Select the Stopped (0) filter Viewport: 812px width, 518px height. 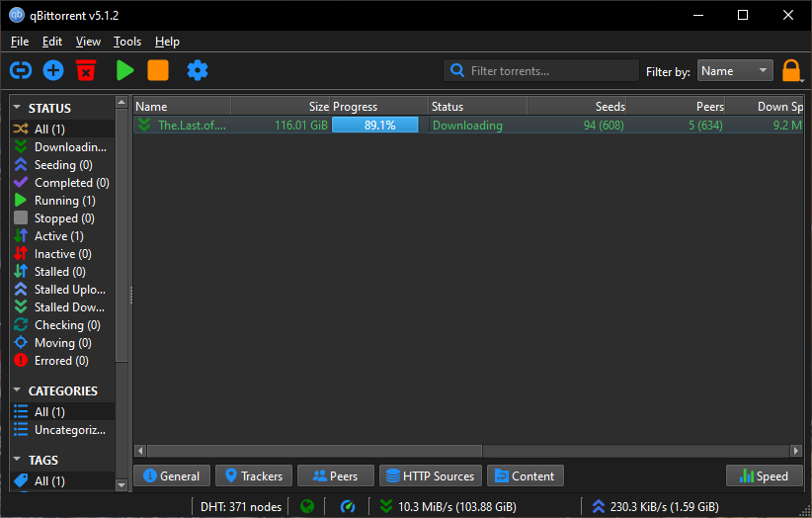[x=62, y=218]
